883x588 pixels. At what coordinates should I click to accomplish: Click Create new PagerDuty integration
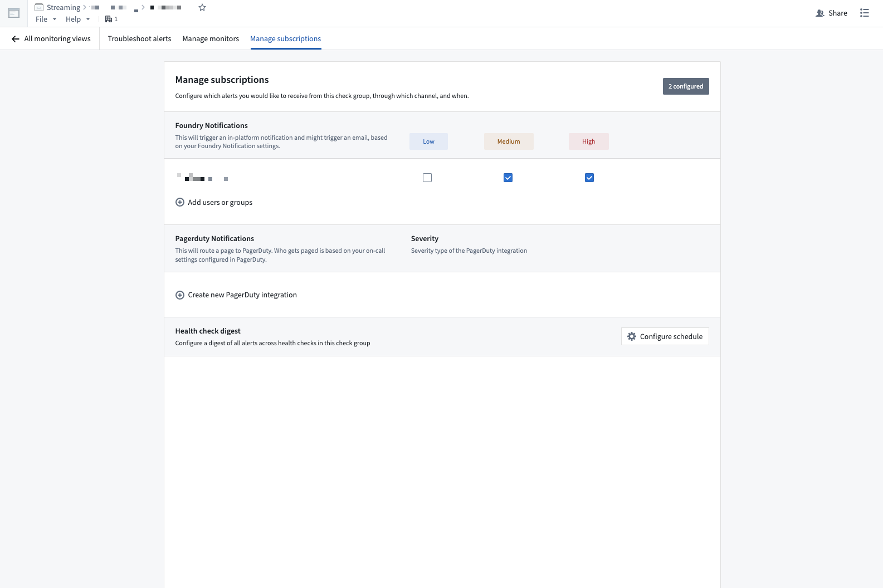(242, 295)
